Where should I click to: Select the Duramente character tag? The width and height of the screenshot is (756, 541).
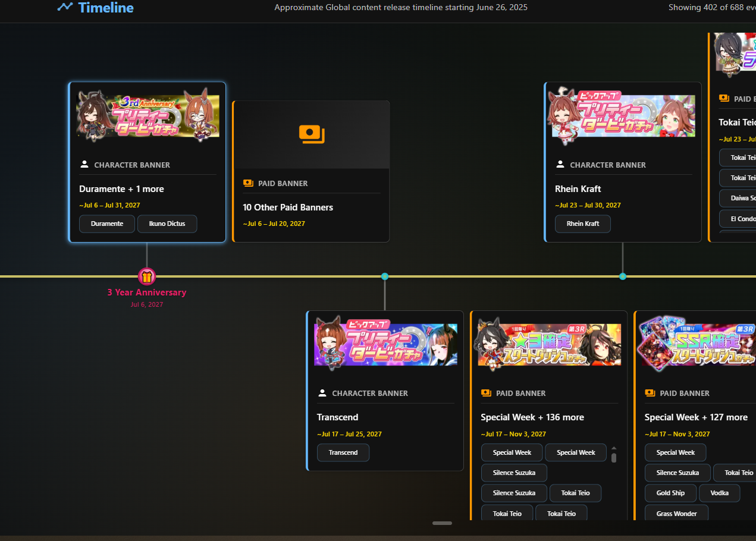click(107, 224)
